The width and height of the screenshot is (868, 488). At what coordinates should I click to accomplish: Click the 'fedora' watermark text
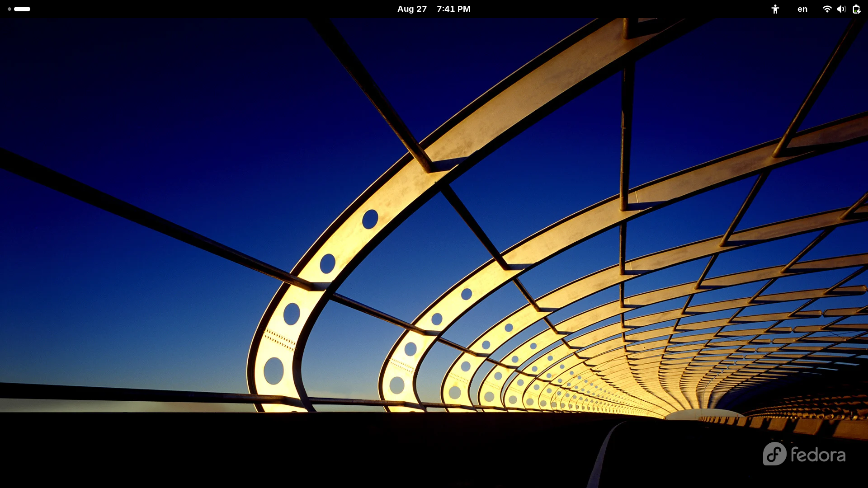[818, 455]
